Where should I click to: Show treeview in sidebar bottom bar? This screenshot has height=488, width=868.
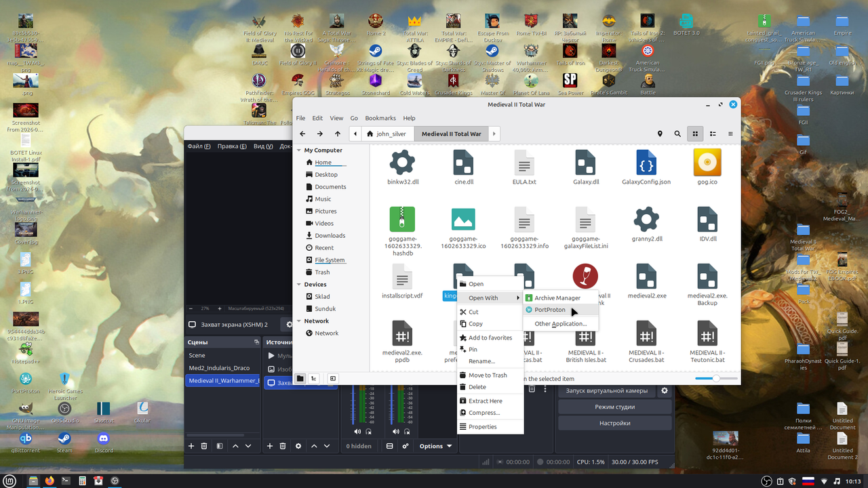coord(314,379)
